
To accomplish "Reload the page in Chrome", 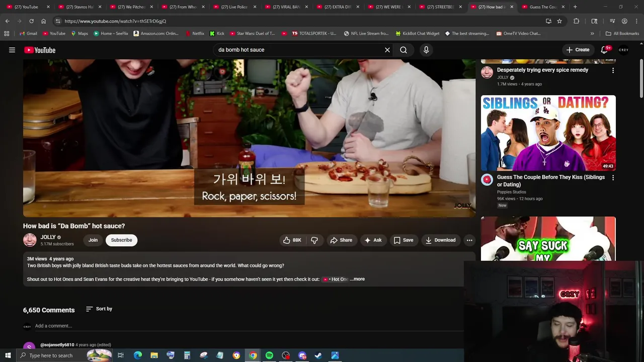I will click(x=31, y=21).
